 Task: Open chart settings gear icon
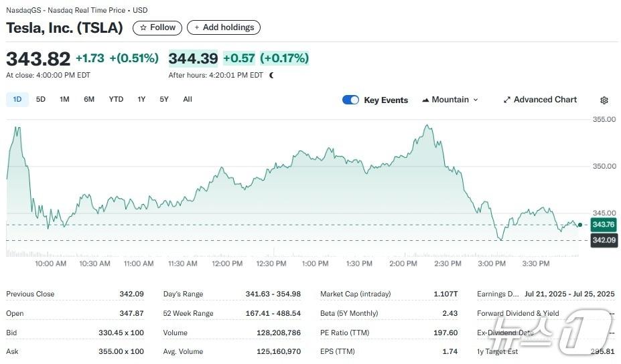(x=604, y=100)
